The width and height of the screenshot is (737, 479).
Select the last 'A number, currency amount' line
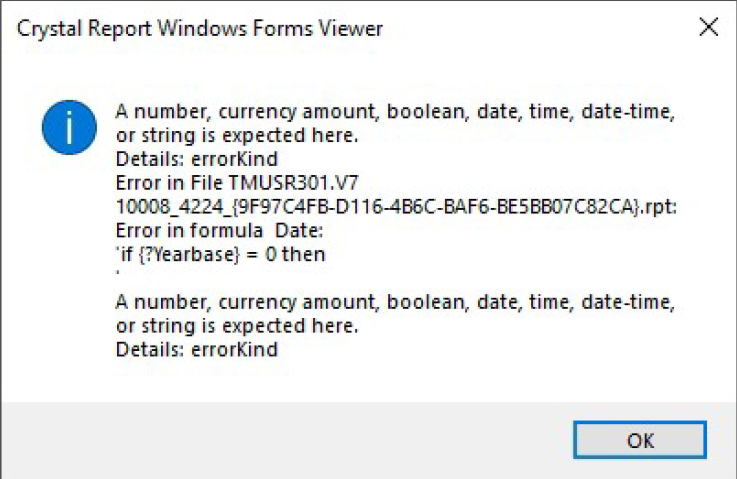click(395, 302)
